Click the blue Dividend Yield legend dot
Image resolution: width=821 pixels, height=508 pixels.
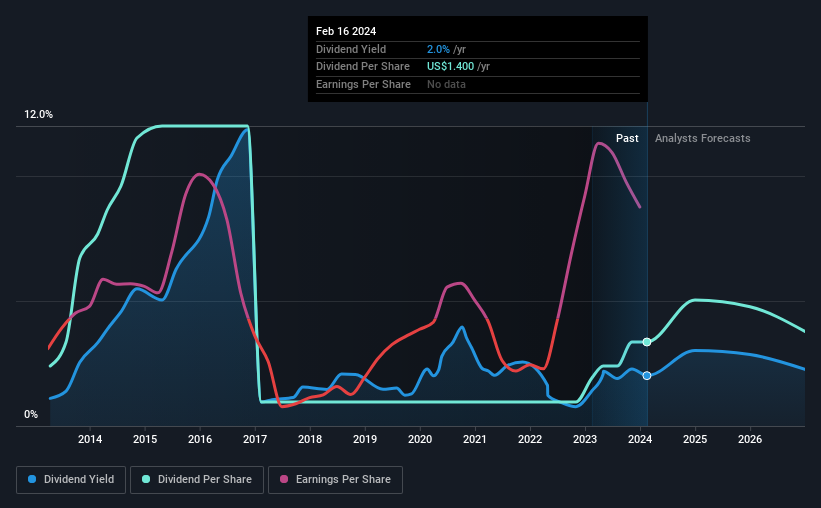click(32, 479)
